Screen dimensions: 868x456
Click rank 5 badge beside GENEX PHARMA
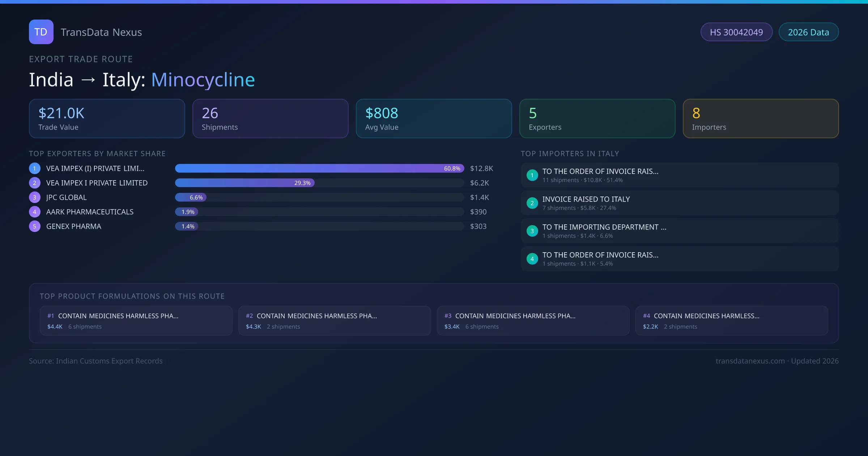35,226
